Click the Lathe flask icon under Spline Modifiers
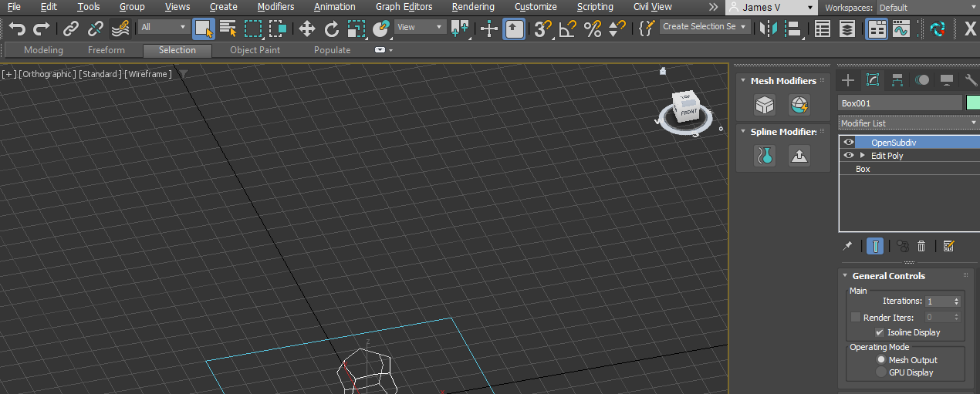 tap(765, 156)
